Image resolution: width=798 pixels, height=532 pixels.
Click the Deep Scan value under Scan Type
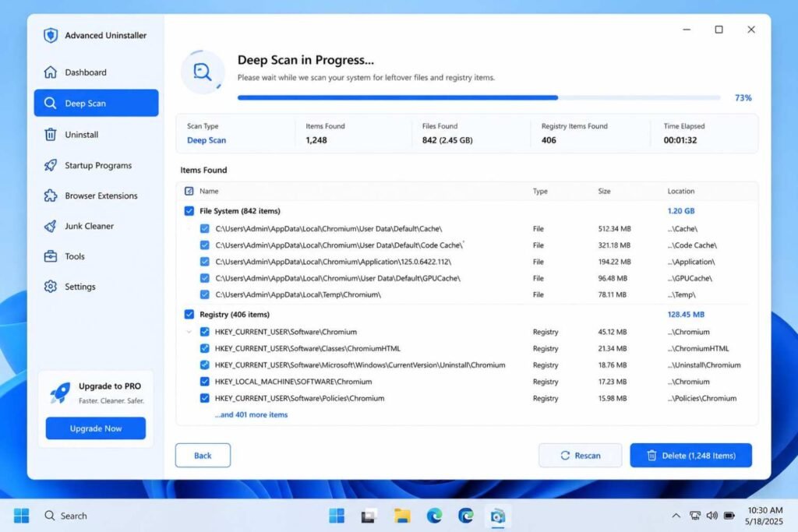[x=206, y=140]
